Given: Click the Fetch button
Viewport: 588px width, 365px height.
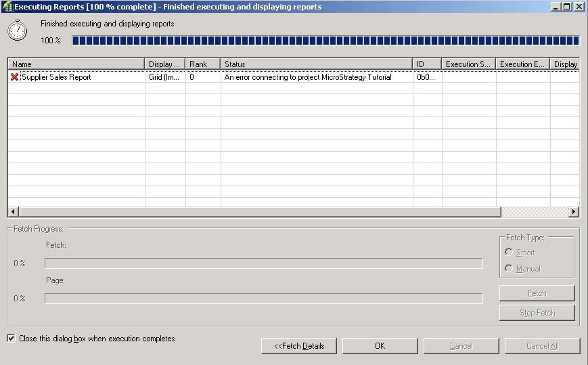Looking at the screenshot, I should tap(537, 293).
